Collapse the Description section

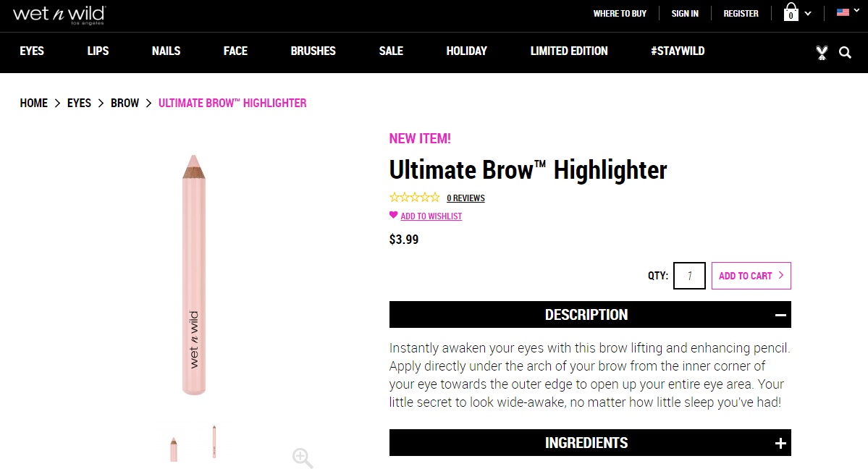pyautogui.click(x=780, y=315)
